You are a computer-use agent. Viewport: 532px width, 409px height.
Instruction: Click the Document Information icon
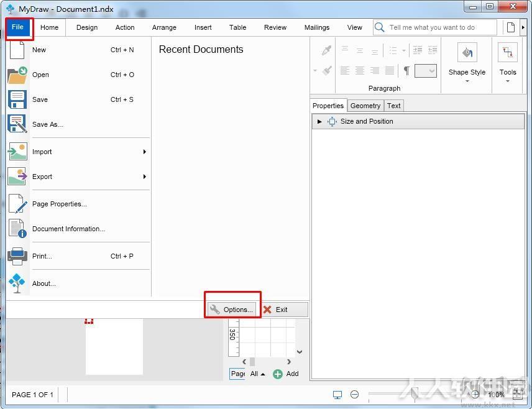pyautogui.click(x=17, y=228)
